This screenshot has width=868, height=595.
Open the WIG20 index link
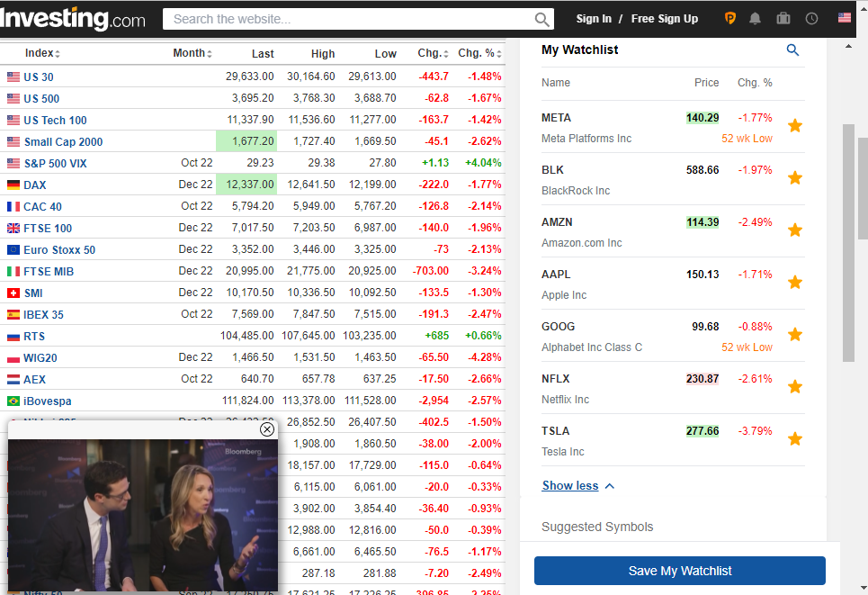(x=40, y=358)
